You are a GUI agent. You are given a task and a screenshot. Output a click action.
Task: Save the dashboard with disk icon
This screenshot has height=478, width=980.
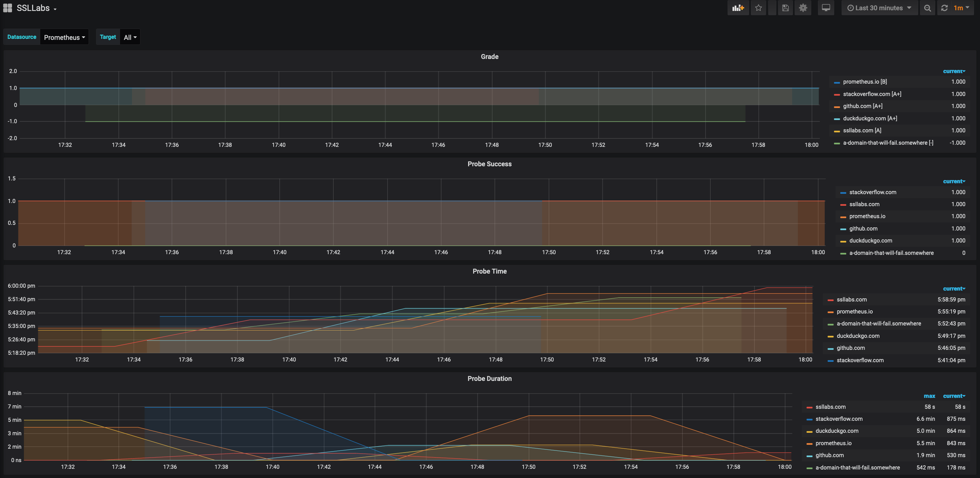(x=785, y=8)
